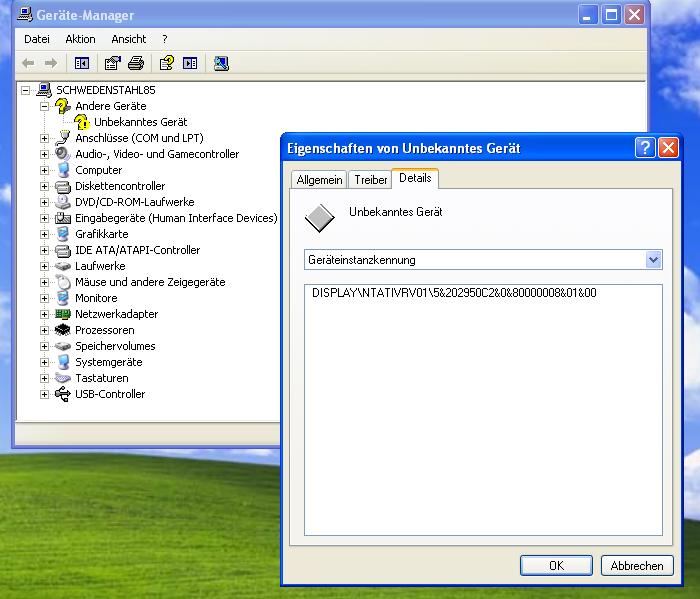
Task: Click the Forward arrow toolbar icon
Action: (x=51, y=63)
